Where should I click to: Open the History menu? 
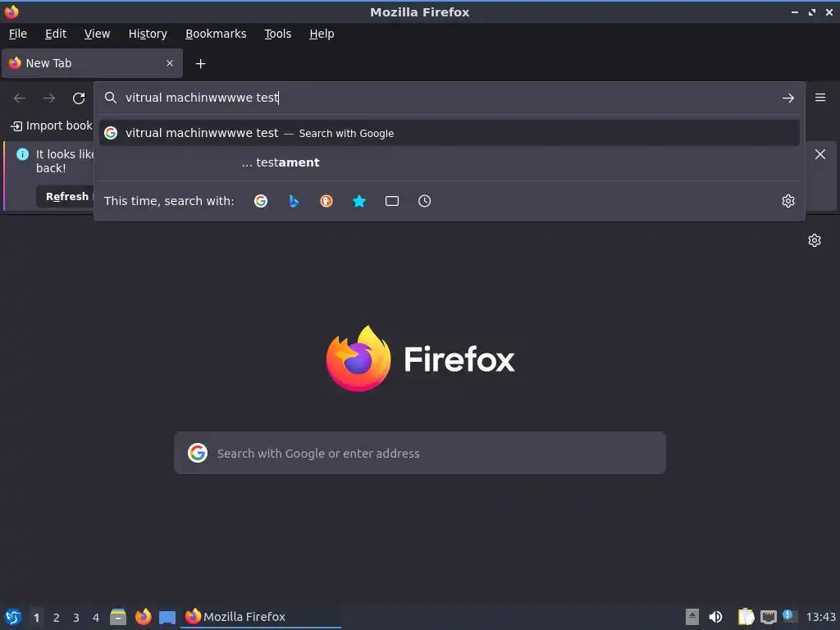click(148, 34)
